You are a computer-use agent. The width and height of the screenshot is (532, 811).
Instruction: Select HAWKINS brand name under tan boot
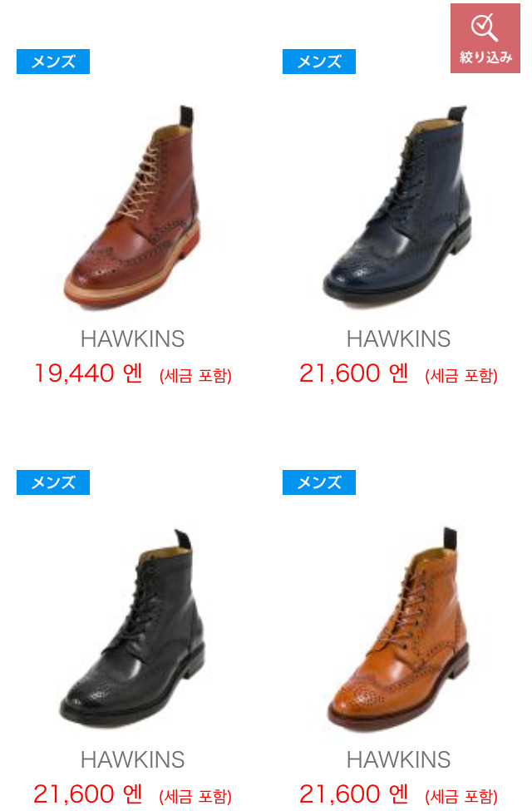[x=399, y=759]
